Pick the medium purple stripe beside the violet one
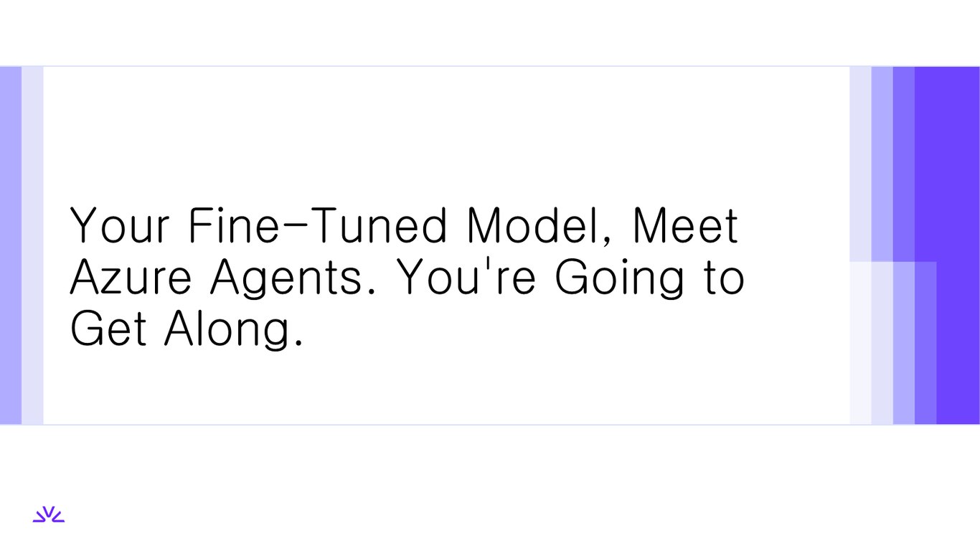Screen dimensions: 980x551 click(x=904, y=164)
